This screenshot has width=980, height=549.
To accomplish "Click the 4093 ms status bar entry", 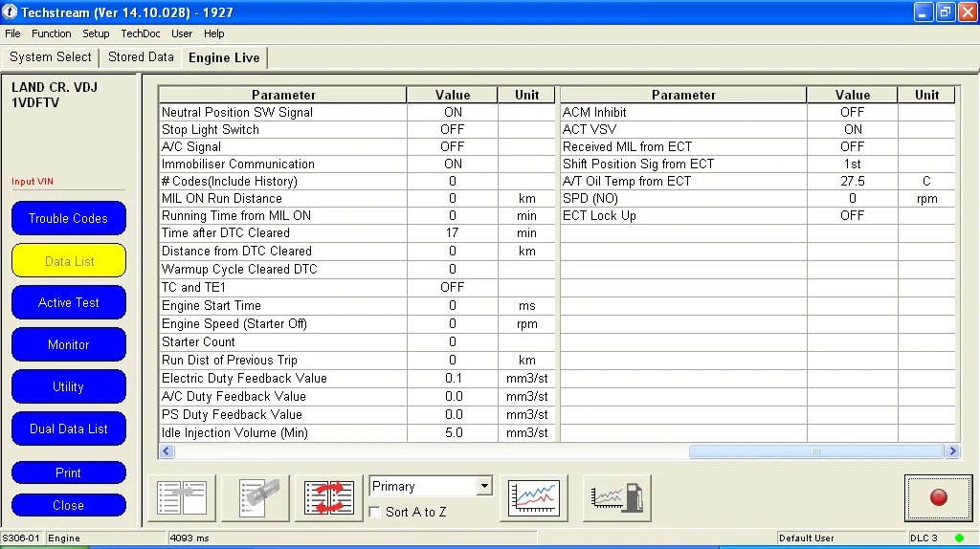I will coord(189,538).
